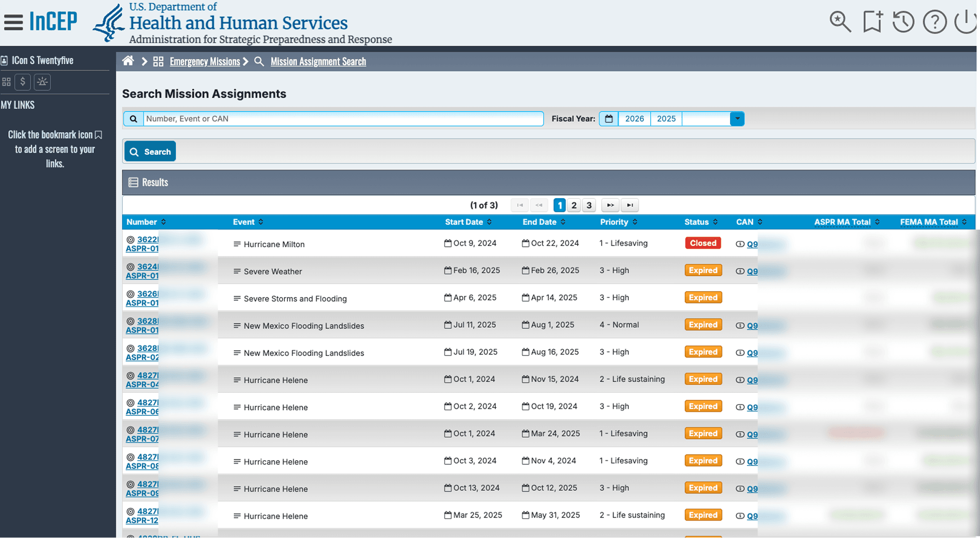Viewport: 980px width, 538px height.
Task: Click the search magnifier icon in header
Action: pos(840,22)
